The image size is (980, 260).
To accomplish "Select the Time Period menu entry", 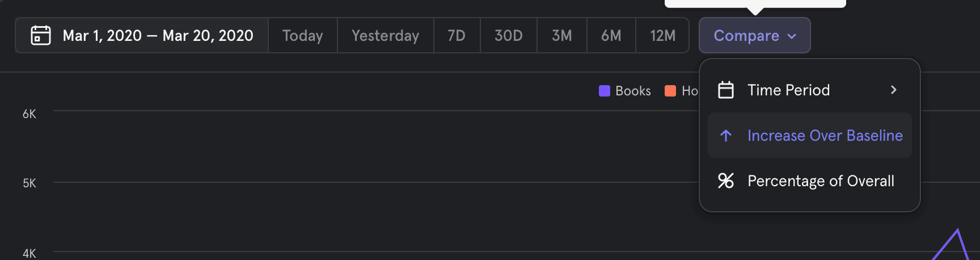I will 788,90.
